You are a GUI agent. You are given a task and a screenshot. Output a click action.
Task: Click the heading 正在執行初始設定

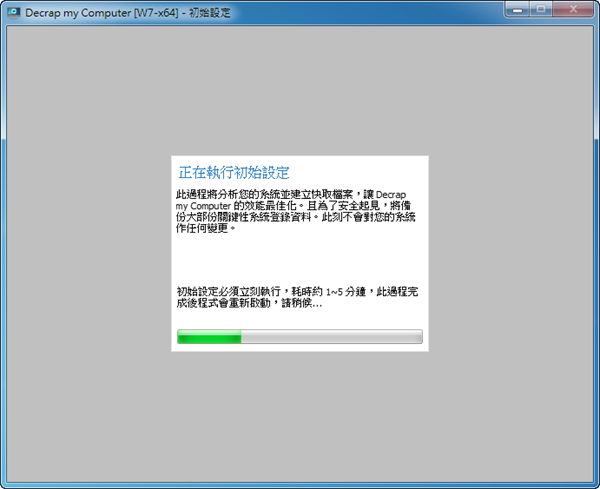pyautogui.click(x=234, y=173)
